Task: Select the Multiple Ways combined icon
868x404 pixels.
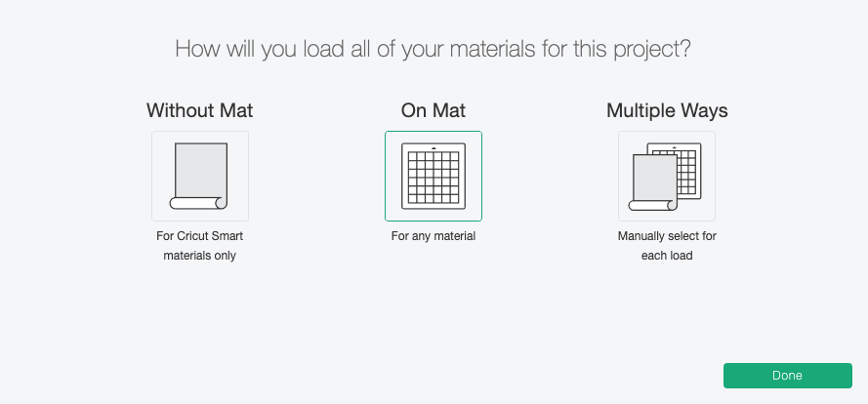Action: click(x=665, y=177)
